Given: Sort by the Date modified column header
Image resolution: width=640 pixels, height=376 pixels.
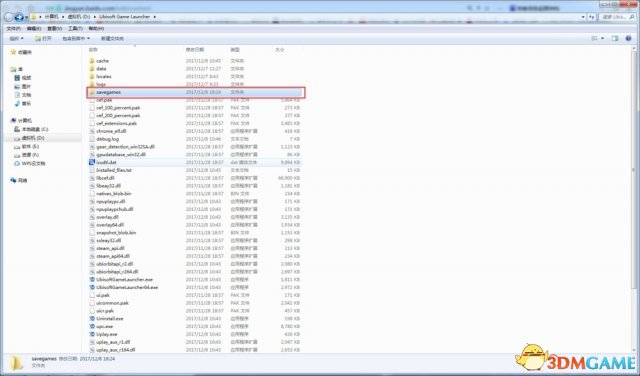Looking at the screenshot, I should coord(195,50).
